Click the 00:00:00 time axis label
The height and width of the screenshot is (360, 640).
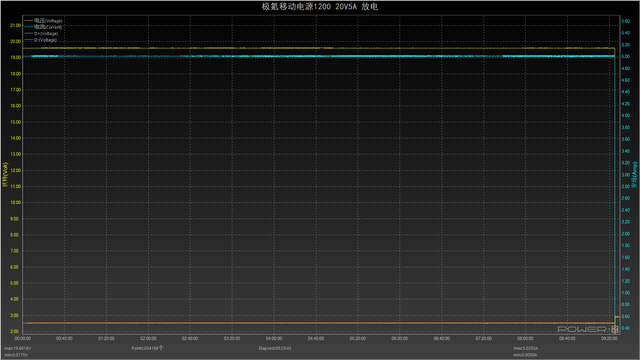tap(22, 338)
